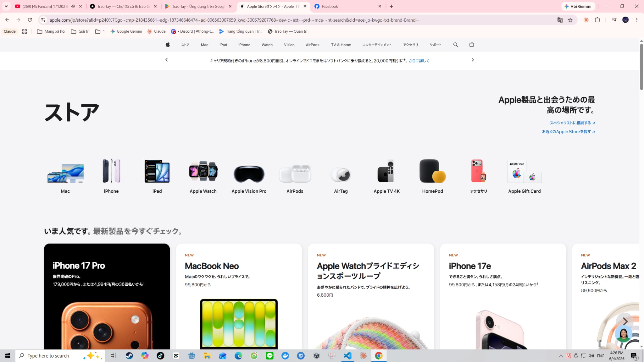Viewport: 644px width, 362px height.
Task: Select the Apple Gift Card category image
Action: coord(524,172)
